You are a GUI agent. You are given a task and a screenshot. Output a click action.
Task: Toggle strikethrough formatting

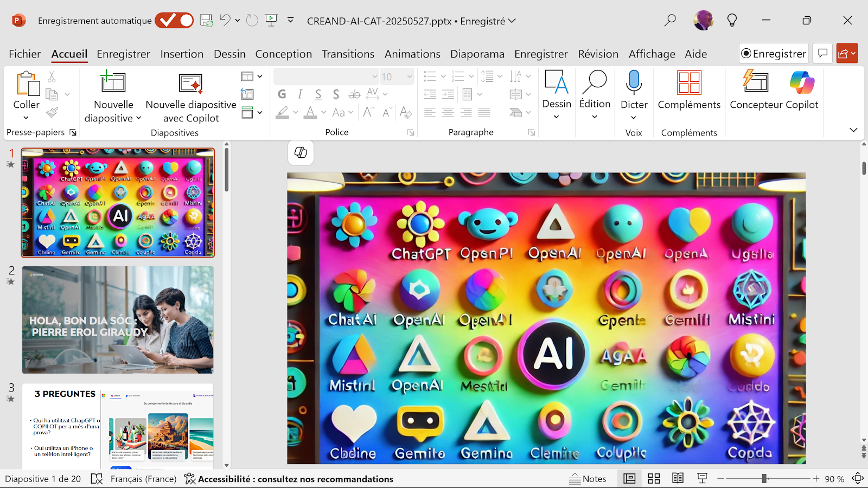click(x=354, y=94)
